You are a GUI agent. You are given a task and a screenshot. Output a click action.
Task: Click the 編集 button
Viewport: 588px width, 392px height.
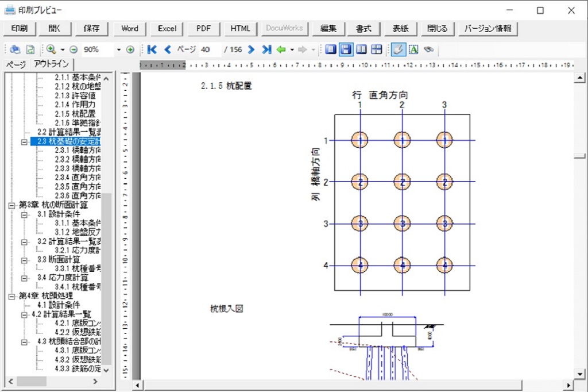pyautogui.click(x=328, y=29)
